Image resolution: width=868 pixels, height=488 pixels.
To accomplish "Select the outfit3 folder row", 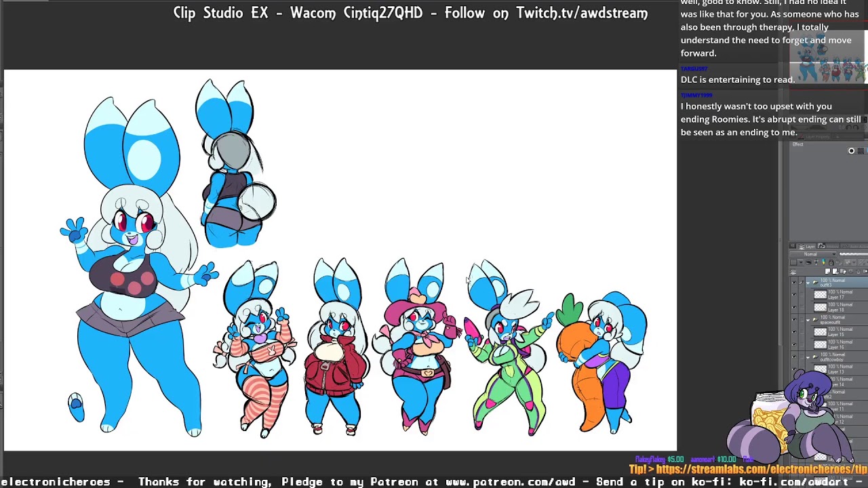I will [x=836, y=283].
